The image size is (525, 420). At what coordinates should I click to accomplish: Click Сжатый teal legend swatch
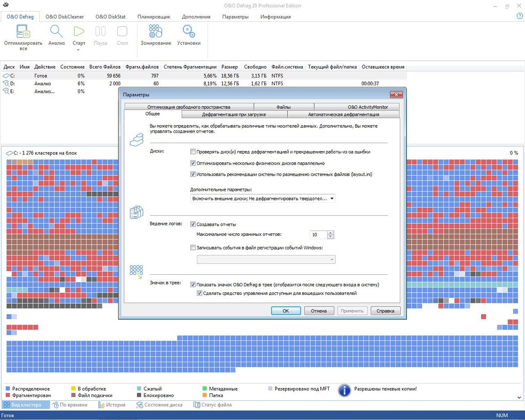[x=139, y=388]
